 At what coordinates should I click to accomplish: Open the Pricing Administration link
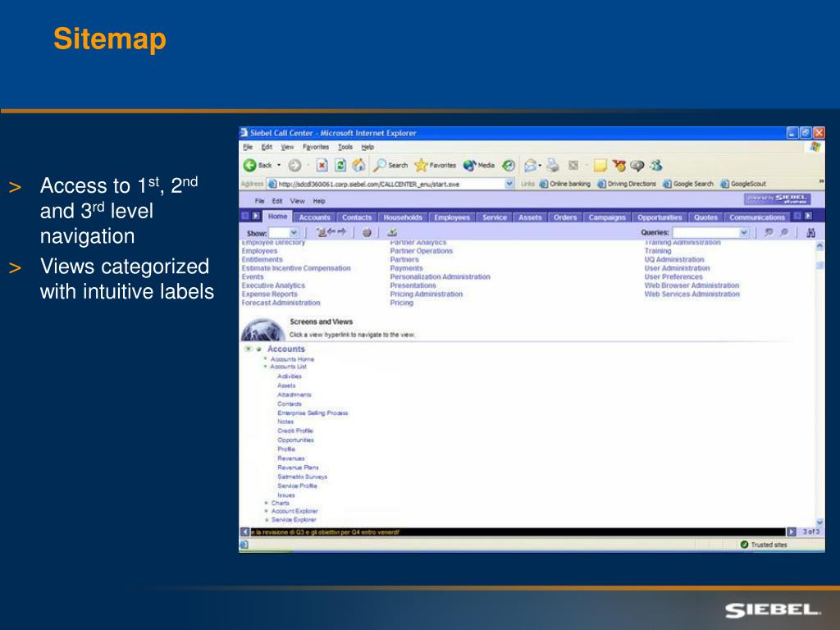click(426, 294)
